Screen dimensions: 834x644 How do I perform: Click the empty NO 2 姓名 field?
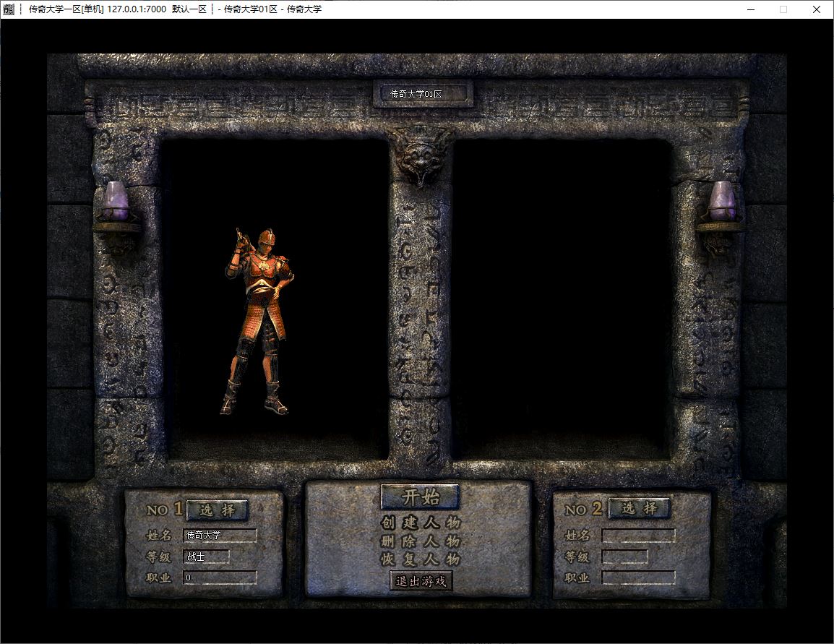(x=638, y=535)
